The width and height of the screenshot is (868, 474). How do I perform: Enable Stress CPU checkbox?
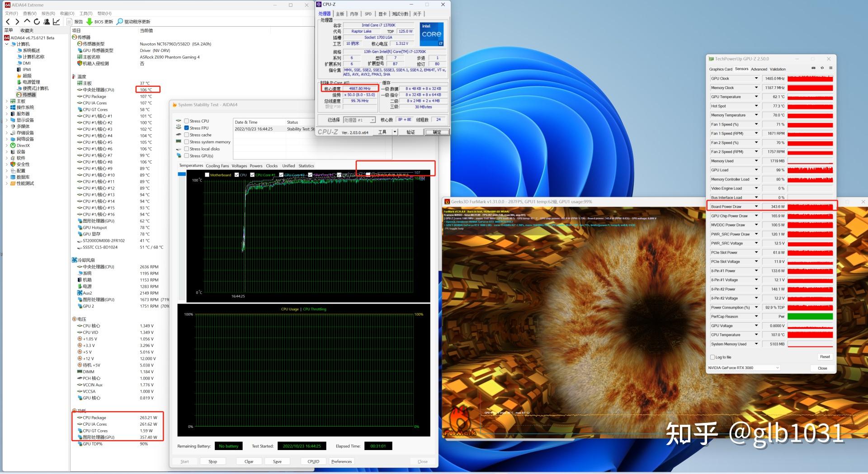click(186, 121)
